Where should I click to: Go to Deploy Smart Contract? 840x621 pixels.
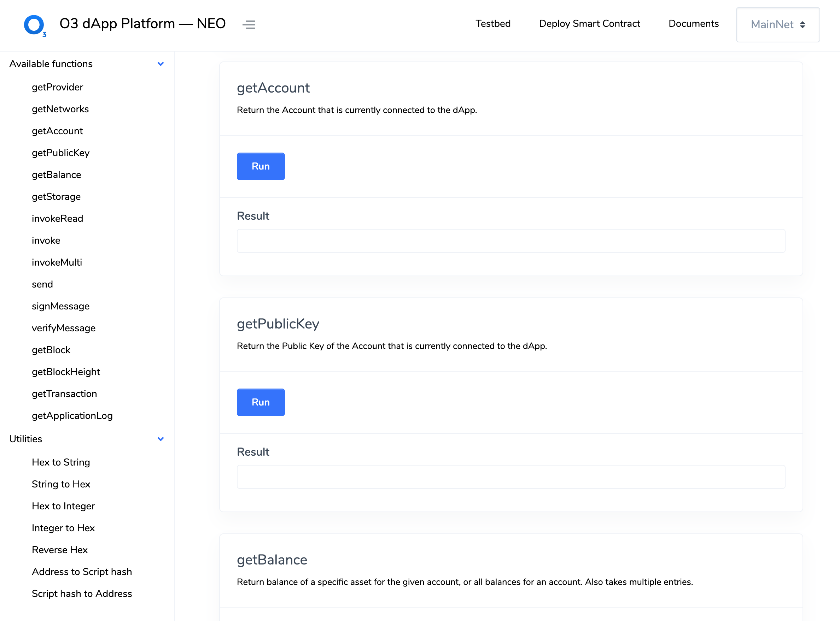pos(589,24)
